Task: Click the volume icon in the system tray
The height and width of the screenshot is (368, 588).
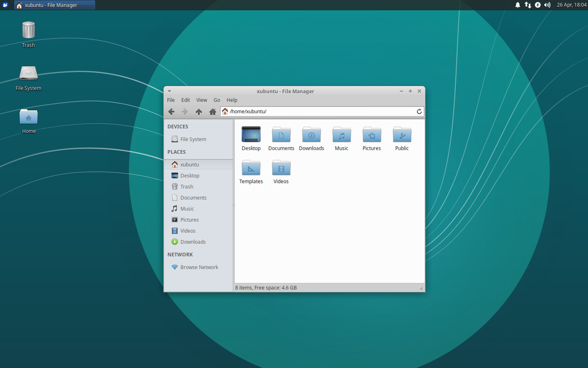Action: coord(547,5)
